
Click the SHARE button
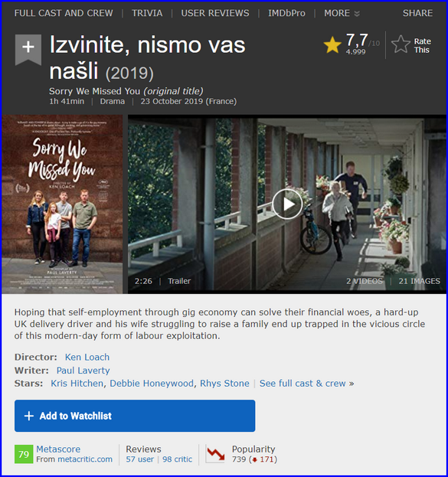pyautogui.click(x=417, y=13)
